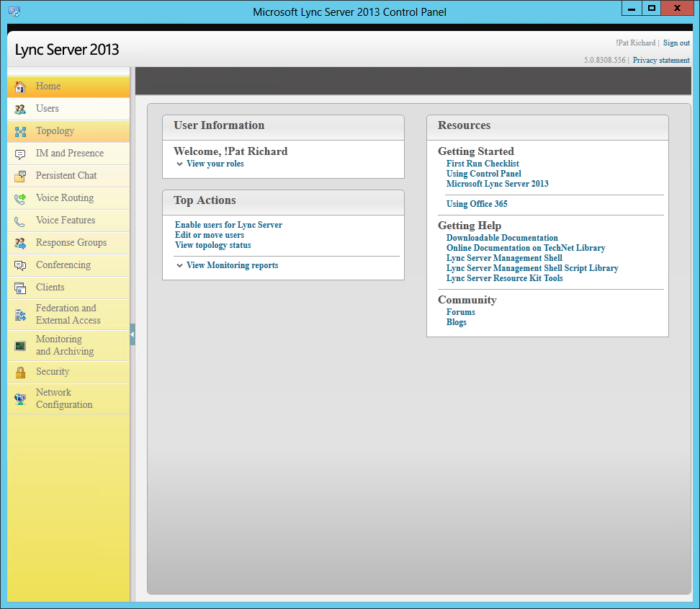
Task: Open the Conferencing section
Action: (x=68, y=265)
